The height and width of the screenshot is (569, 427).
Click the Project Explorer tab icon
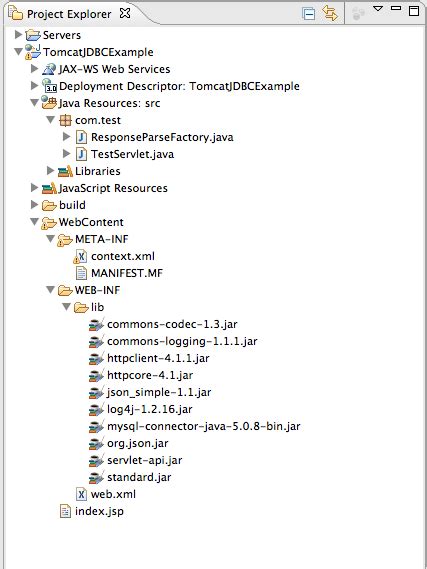point(16,13)
